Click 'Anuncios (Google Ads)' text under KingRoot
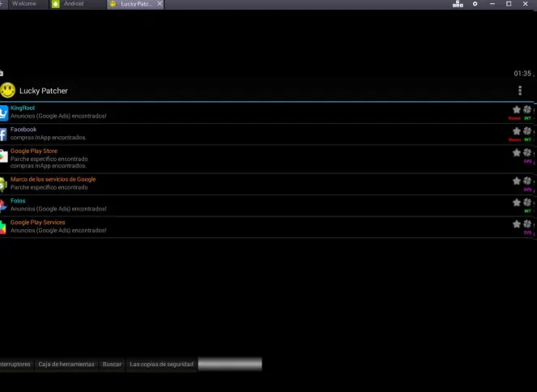 [58, 116]
